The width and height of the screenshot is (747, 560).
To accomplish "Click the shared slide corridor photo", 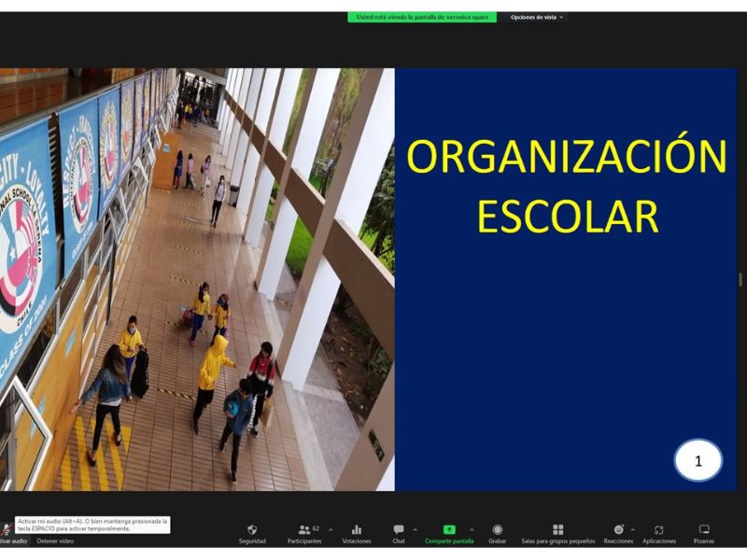I will pos(197,279).
